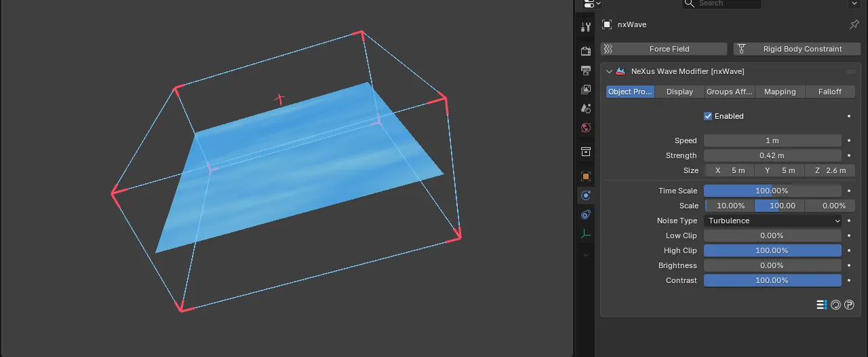Image resolution: width=868 pixels, height=357 pixels.
Task: Open the Collection properties tab
Action: click(x=586, y=151)
